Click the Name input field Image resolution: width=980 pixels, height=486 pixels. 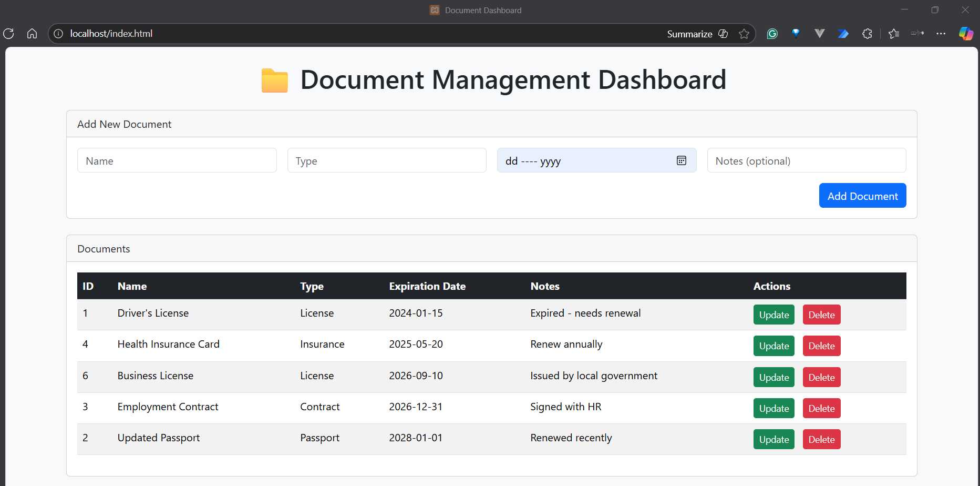(177, 160)
